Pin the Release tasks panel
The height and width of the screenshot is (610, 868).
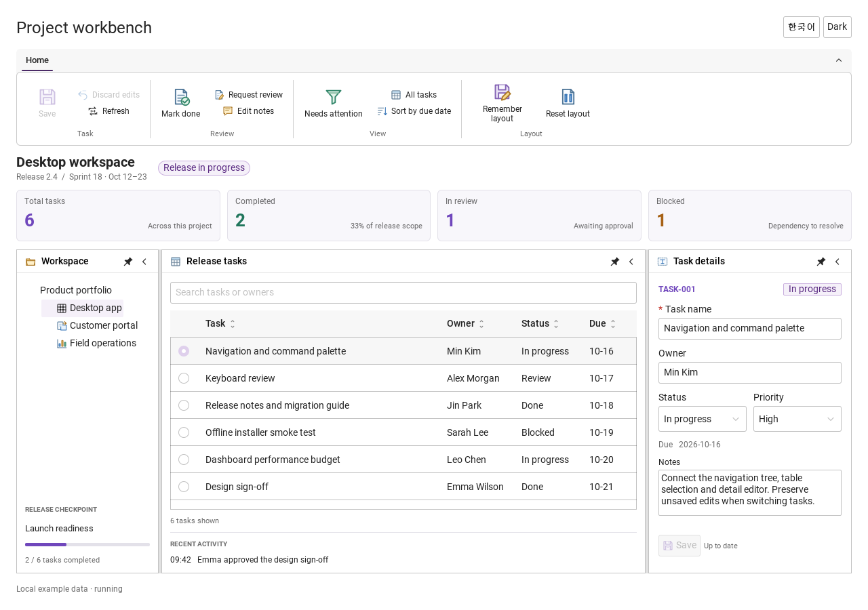pyautogui.click(x=615, y=262)
